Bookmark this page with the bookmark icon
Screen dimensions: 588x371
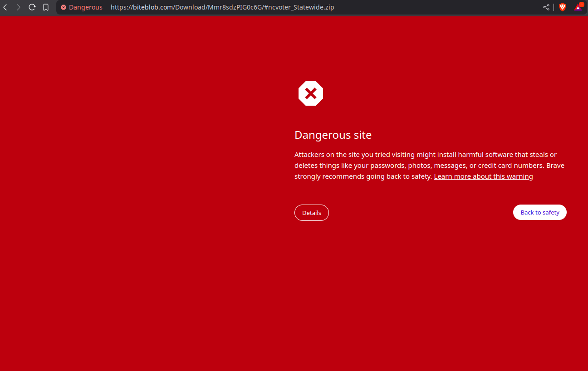tap(46, 7)
